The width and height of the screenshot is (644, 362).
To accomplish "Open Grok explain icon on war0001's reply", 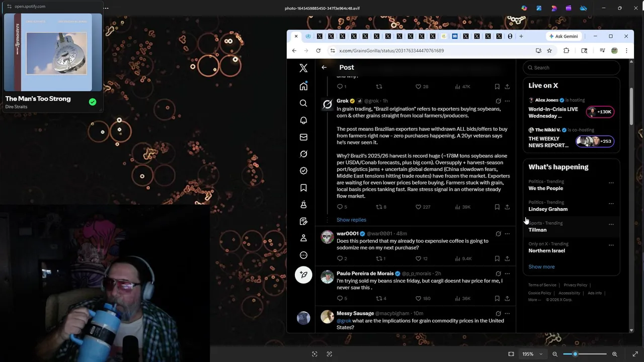I will (x=498, y=234).
